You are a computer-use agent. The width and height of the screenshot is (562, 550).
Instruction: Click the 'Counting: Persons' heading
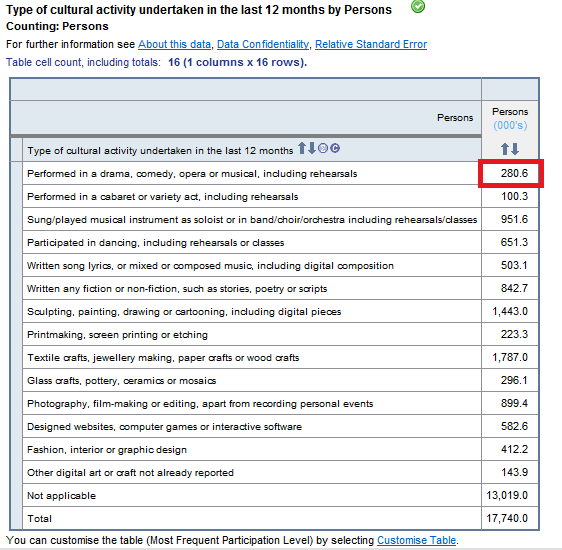click(x=57, y=26)
